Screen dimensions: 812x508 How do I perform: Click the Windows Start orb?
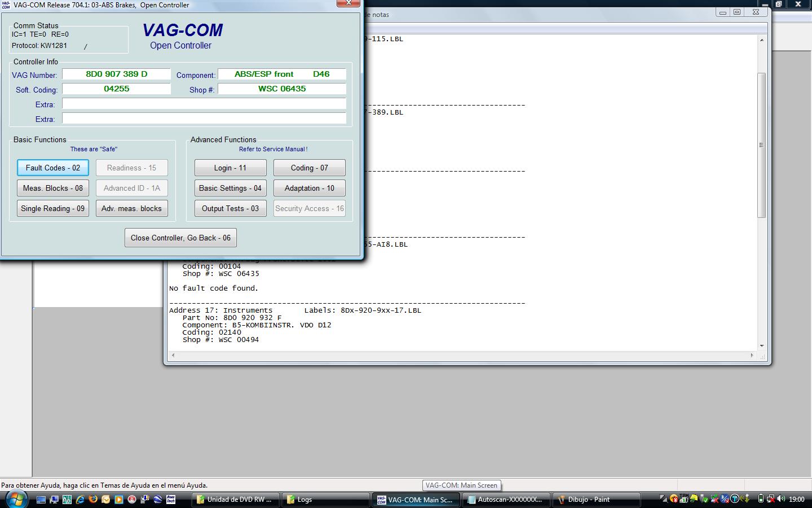(x=16, y=499)
